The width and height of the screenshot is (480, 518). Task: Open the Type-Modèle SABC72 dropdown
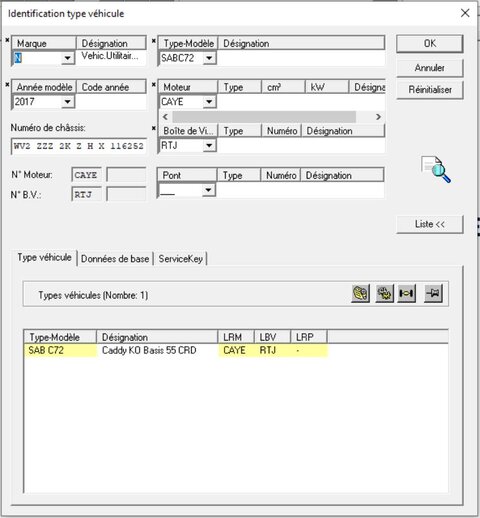[209, 58]
